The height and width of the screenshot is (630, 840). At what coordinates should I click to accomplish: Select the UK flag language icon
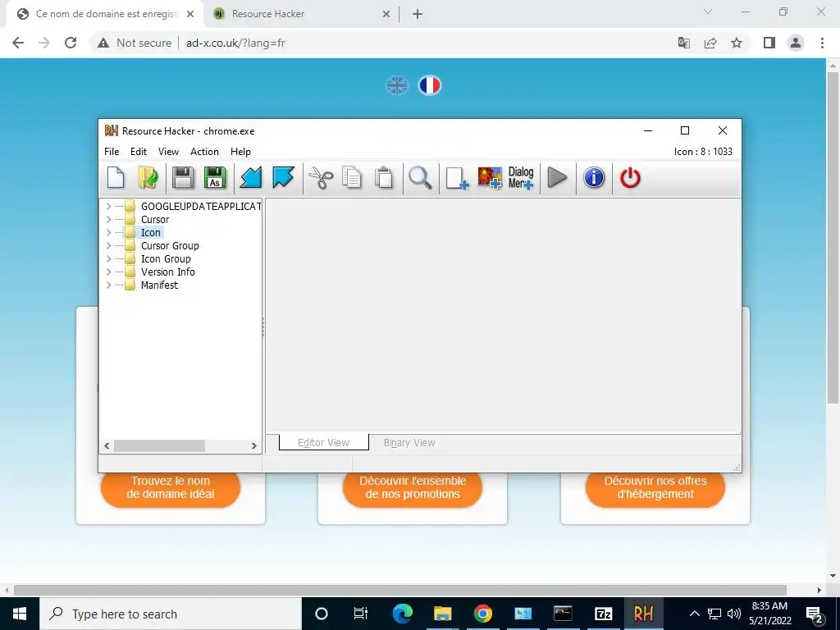tap(397, 85)
